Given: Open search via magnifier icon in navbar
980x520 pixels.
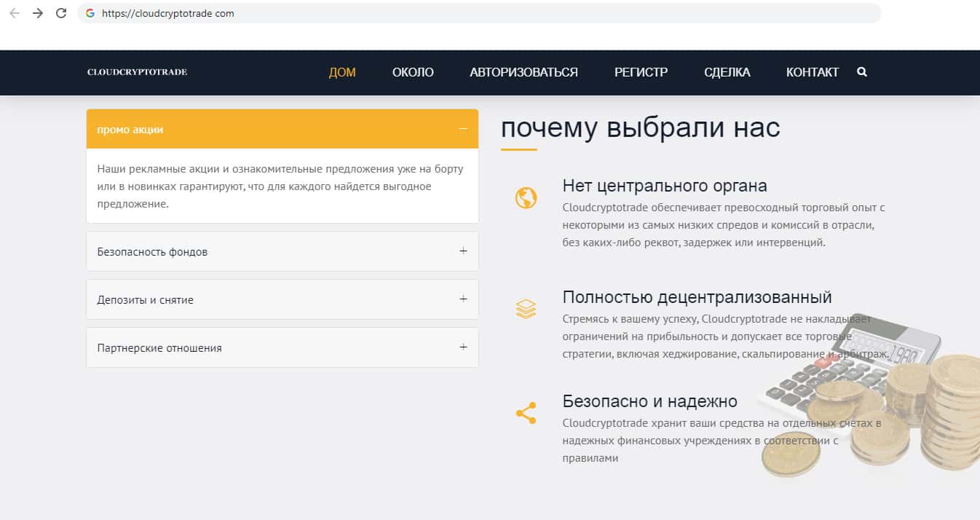Looking at the screenshot, I should click(862, 72).
